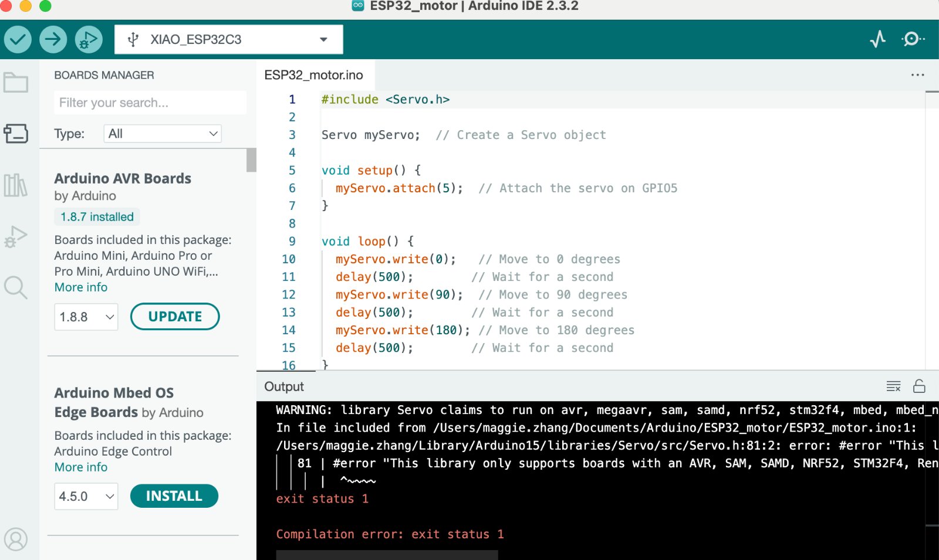The image size is (939, 560).
Task: Click the Arduino AVR Boards title
Action: pyautogui.click(x=123, y=178)
